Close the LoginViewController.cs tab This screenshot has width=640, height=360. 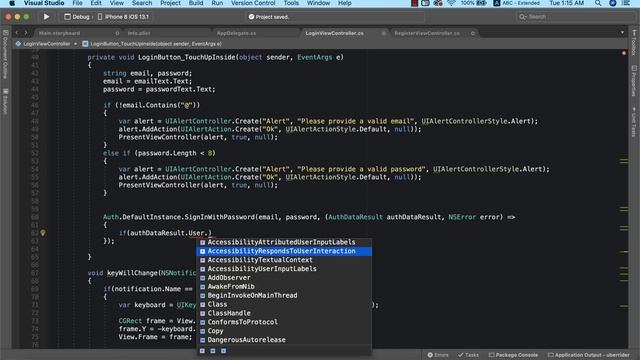coord(384,33)
